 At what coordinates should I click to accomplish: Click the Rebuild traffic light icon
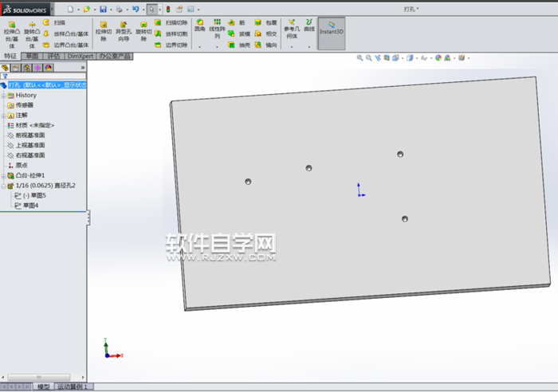[x=168, y=10]
